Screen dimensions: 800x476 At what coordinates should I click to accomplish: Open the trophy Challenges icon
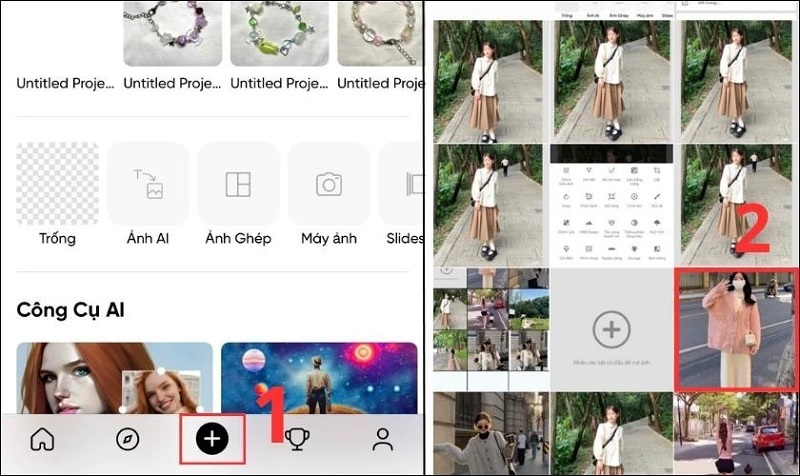click(297, 439)
